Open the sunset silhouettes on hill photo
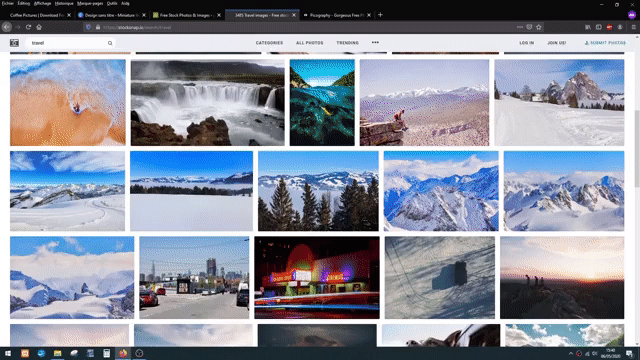 tap(562, 278)
